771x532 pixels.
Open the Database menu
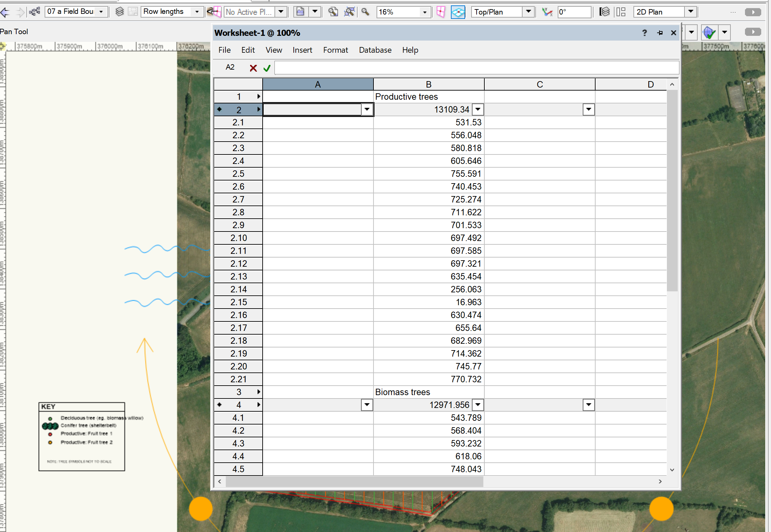[375, 50]
